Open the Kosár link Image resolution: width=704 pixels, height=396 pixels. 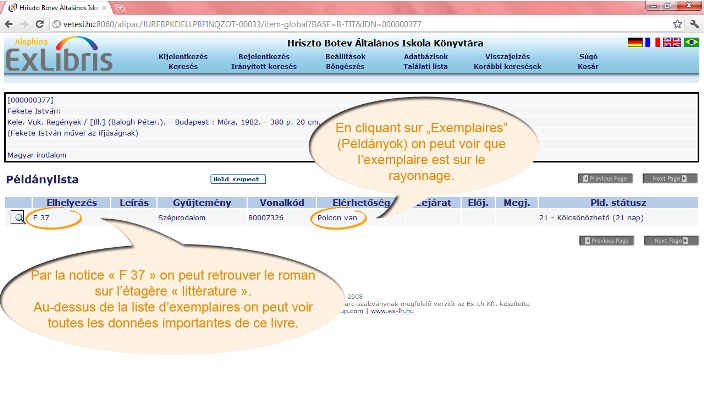click(x=588, y=66)
